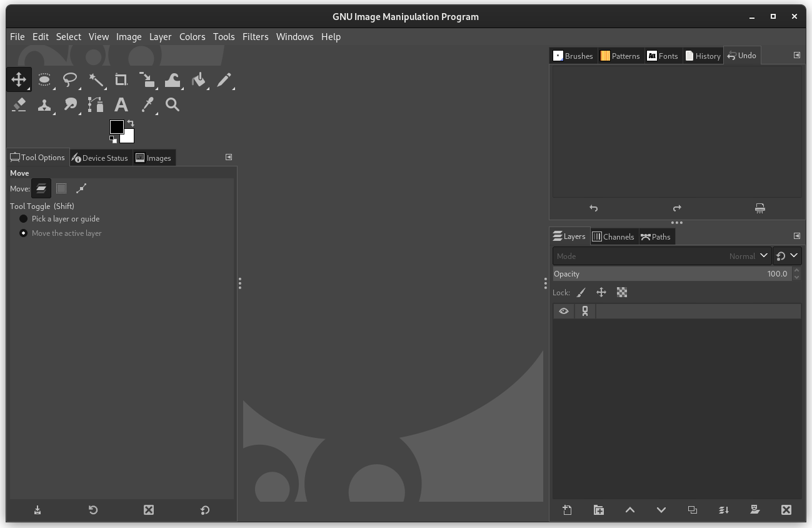
Task: Open the layer mode group switcher dropdown
Action: tap(787, 256)
